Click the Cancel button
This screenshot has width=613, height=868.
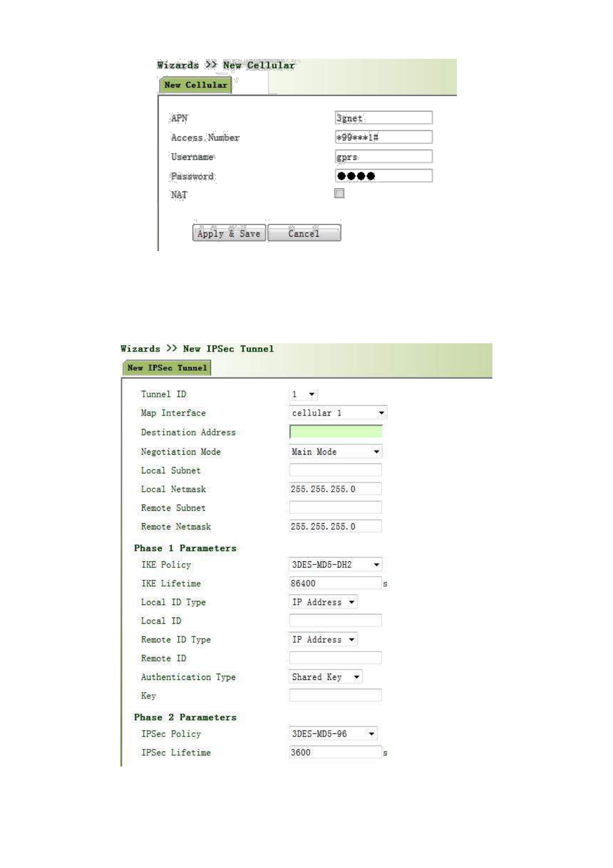pos(304,233)
